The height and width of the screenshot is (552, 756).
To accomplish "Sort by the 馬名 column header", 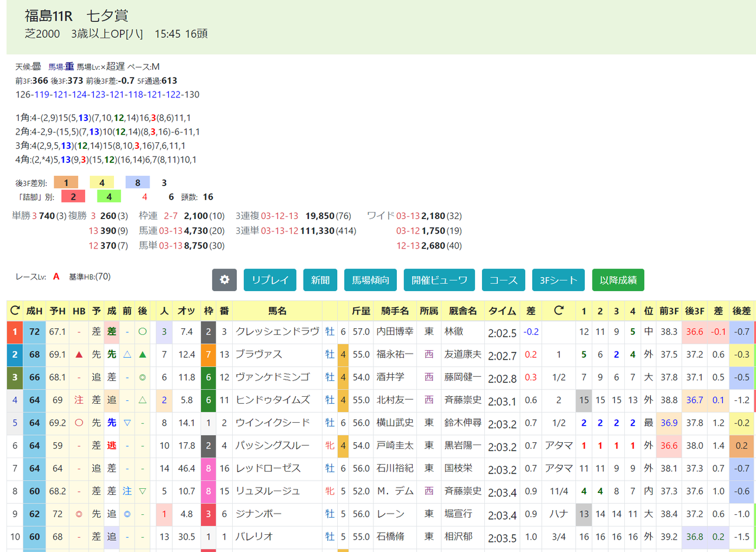I will click(278, 310).
